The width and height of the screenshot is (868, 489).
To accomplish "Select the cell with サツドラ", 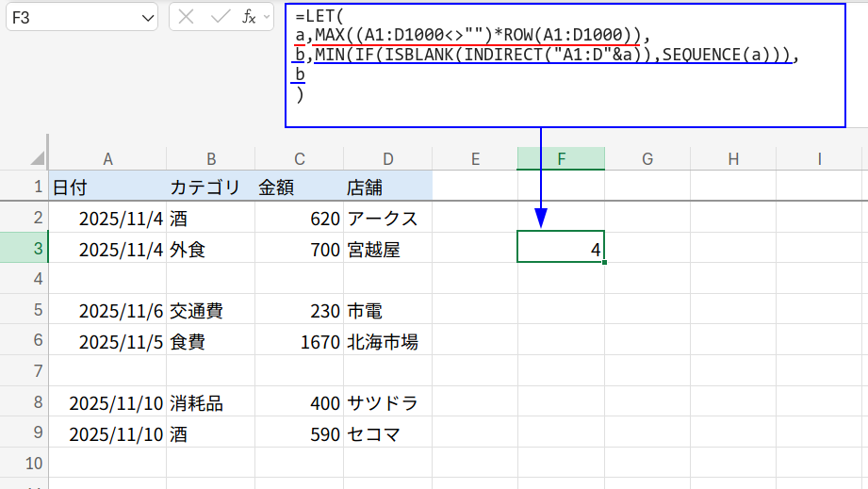I will tap(388, 402).
